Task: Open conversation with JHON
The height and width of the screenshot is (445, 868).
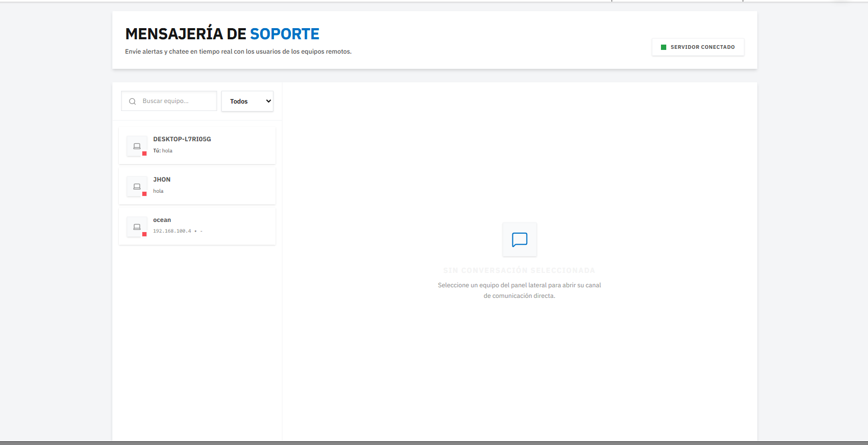Action: point(197,186)
